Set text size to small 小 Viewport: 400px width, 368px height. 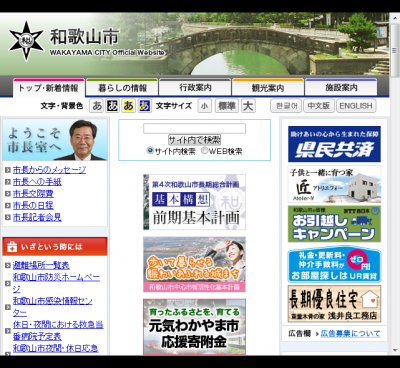[x=204, y=106]
